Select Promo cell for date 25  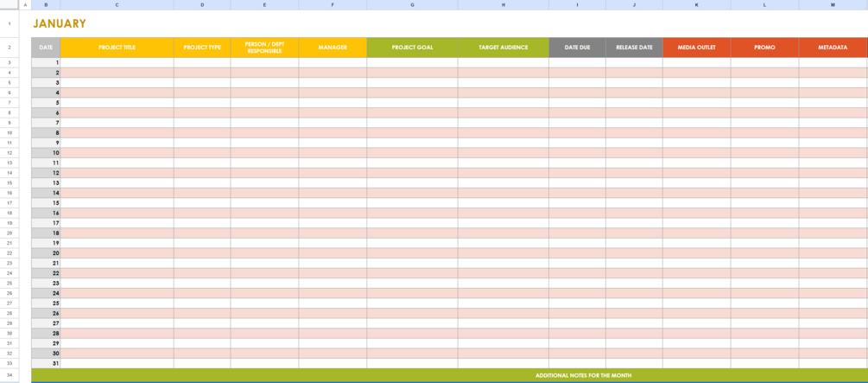(764, 303)
